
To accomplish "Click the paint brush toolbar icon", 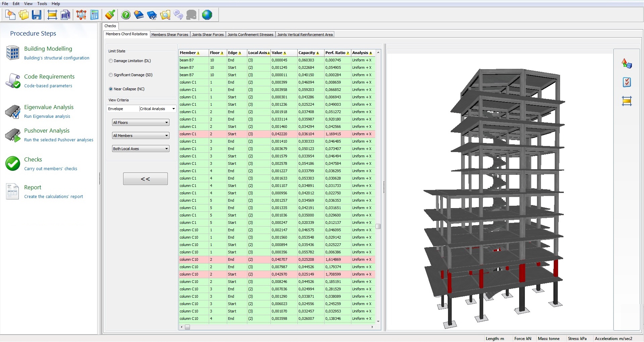I will click(x=110, y=15).
